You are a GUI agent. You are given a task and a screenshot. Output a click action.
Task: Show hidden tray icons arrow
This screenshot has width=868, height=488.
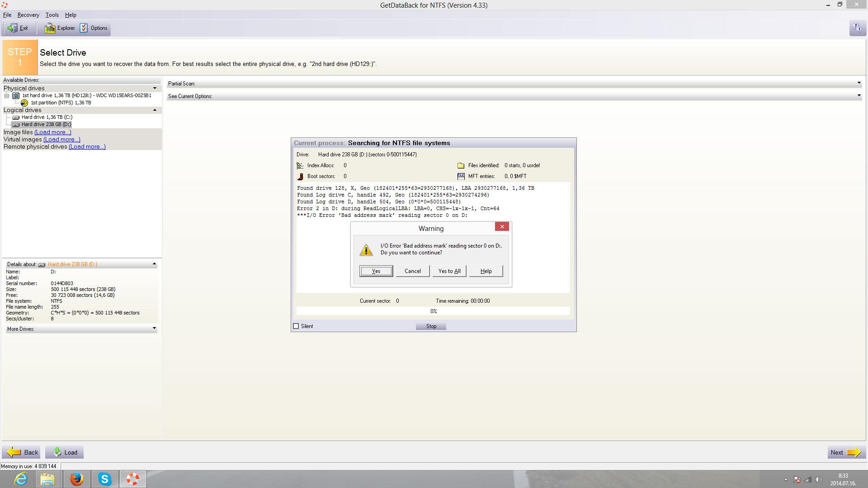pyautogui.click(x=786, y=479)
